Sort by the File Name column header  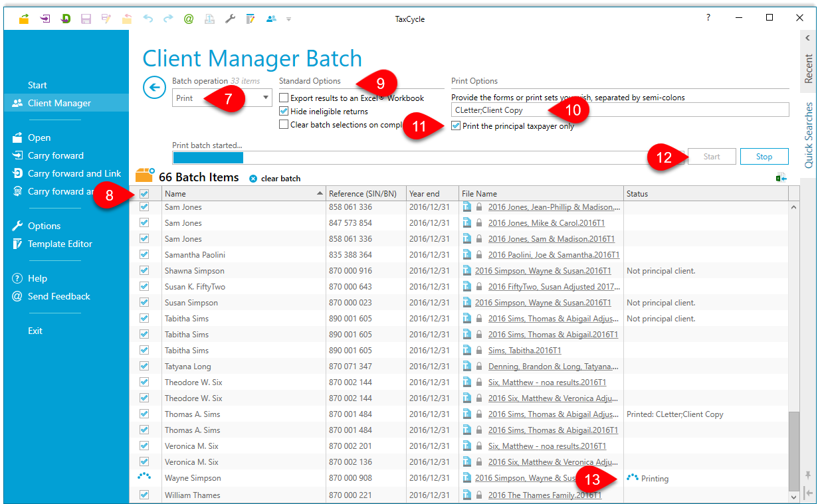tap(541, 194)
